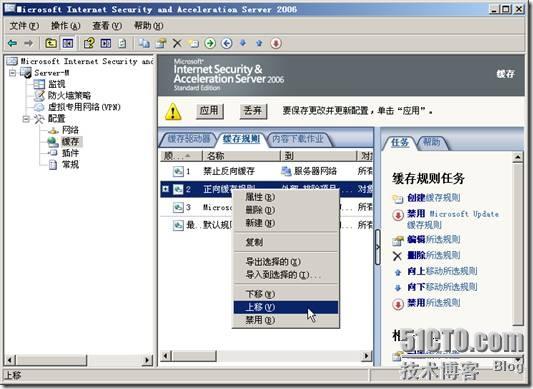
Task: Click the red icon beside 禁用所选规则
Action: click(x=398, y=303)
